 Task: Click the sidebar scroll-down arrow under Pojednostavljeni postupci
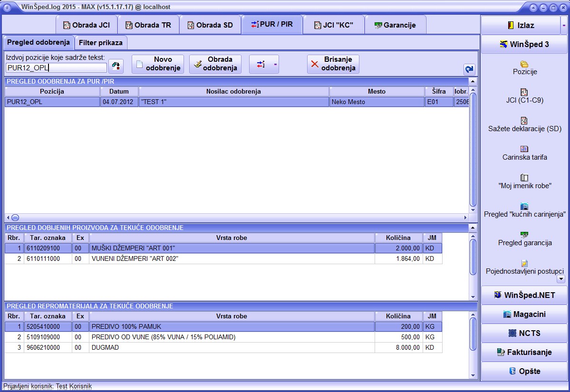pos(561,279)
